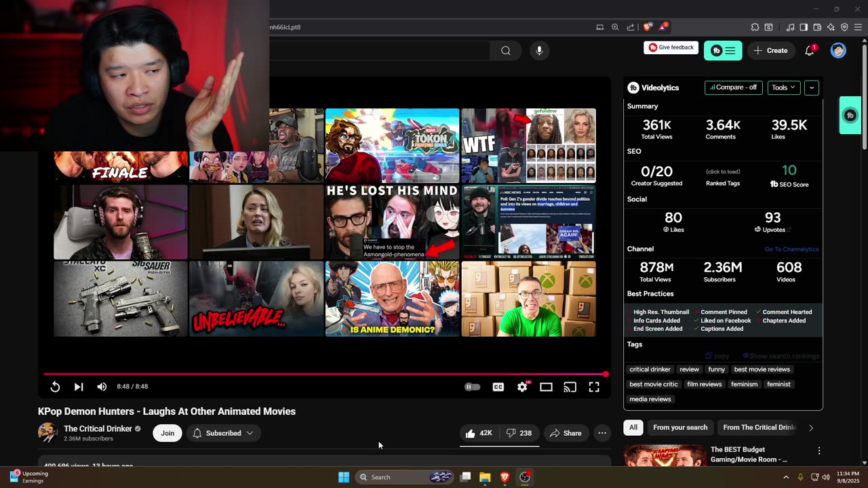Viewport: 868px width, 488px height.
Task: Toggle the Compare - off button
Action: pyautogui.click(x=734, y=87)
